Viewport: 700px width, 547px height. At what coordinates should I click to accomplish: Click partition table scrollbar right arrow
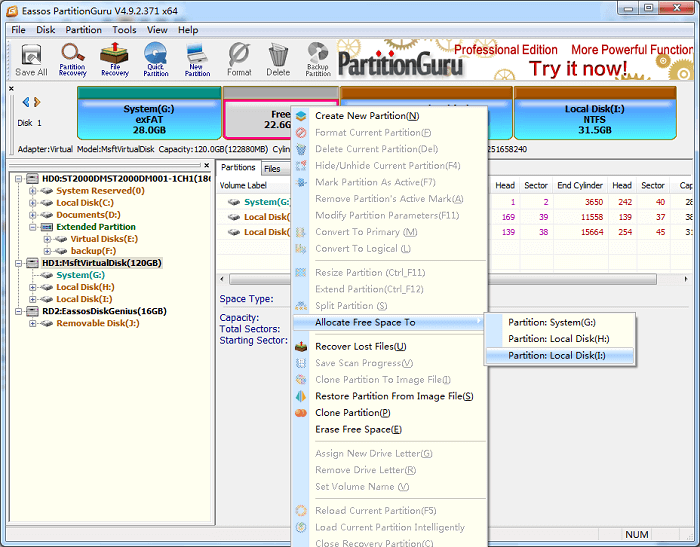click(x=686, y=280)
